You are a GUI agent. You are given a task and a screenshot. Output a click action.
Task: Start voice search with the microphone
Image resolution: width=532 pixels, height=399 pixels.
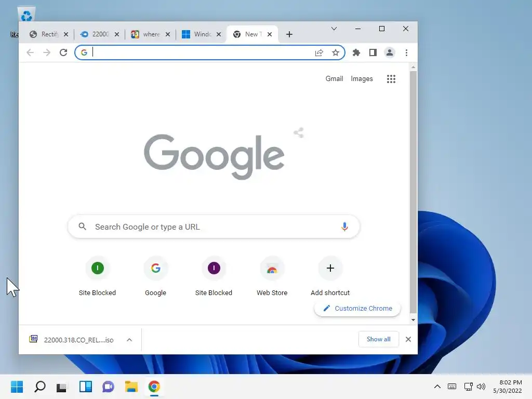click(344, 227)
